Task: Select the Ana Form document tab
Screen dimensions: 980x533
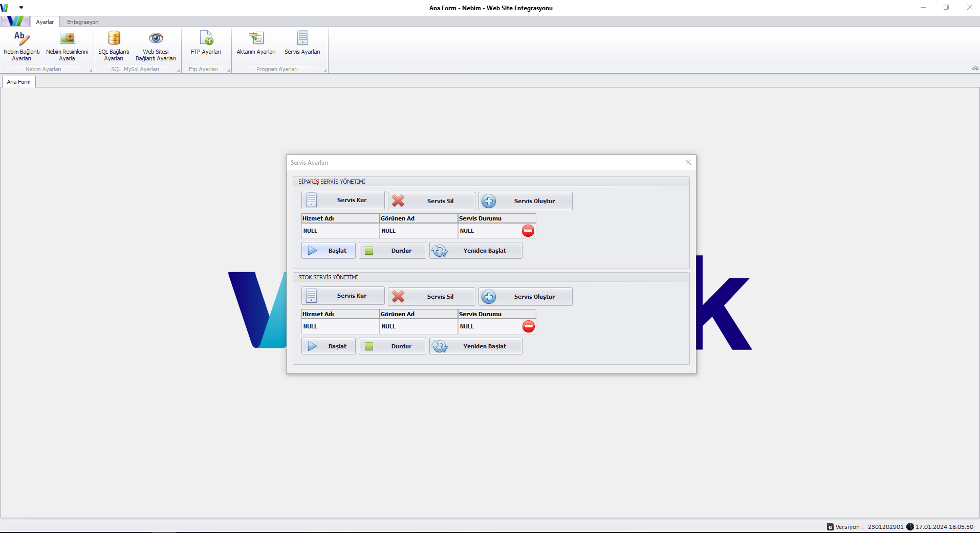Action: coord(19,82)
